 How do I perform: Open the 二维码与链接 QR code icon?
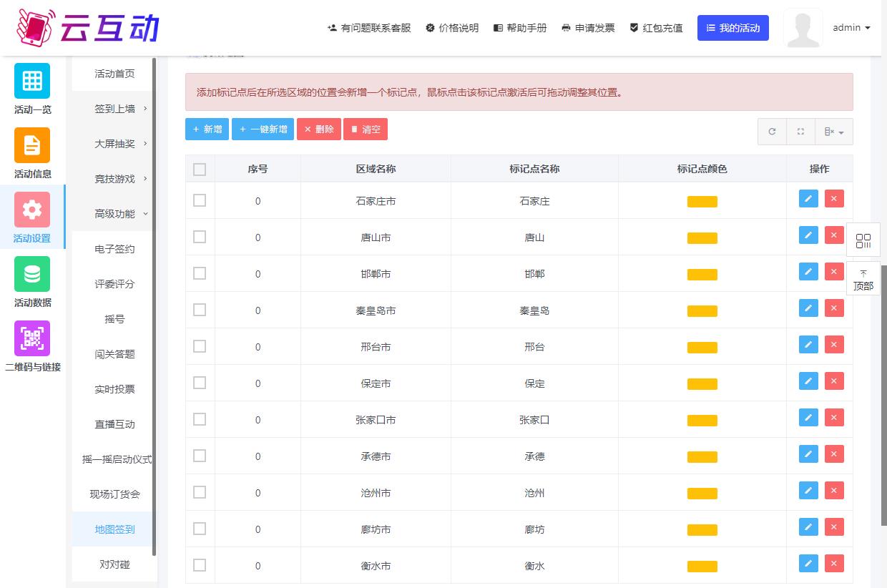tap(32, 338)
